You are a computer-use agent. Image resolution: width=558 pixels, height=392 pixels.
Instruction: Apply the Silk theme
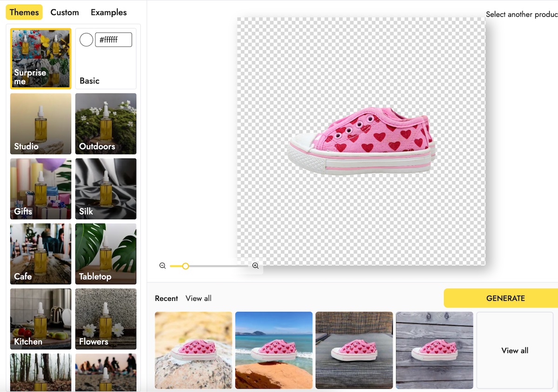tap(106, 189)
